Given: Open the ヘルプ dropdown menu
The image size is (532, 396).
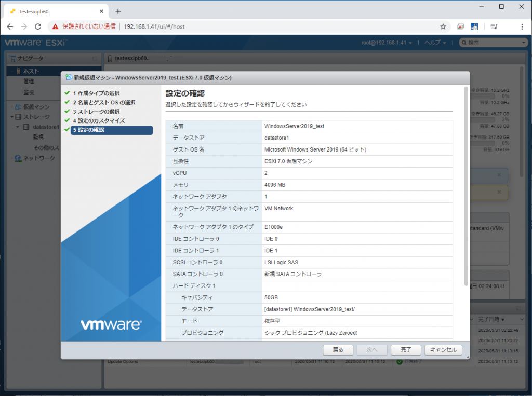Looking at the screenshot, I should click(435, 43).
